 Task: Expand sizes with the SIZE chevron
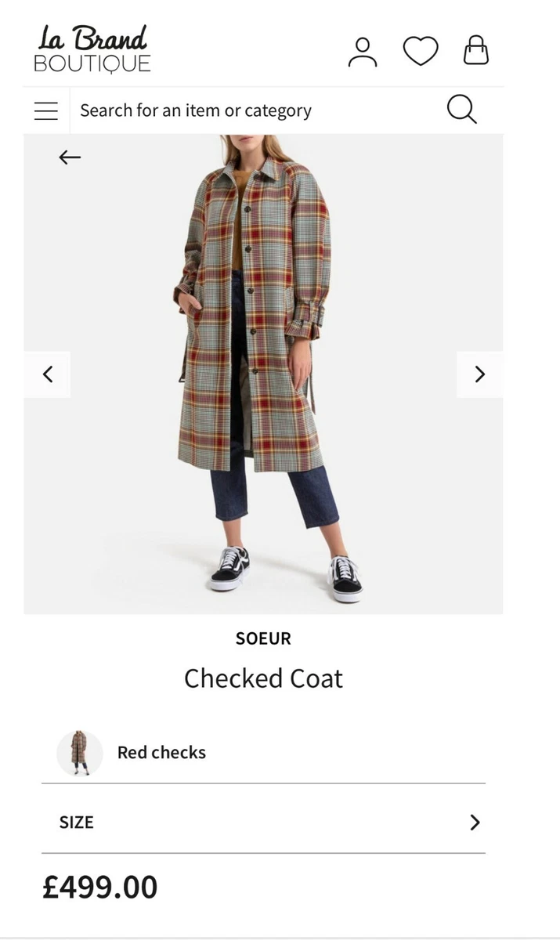[475, 822]
